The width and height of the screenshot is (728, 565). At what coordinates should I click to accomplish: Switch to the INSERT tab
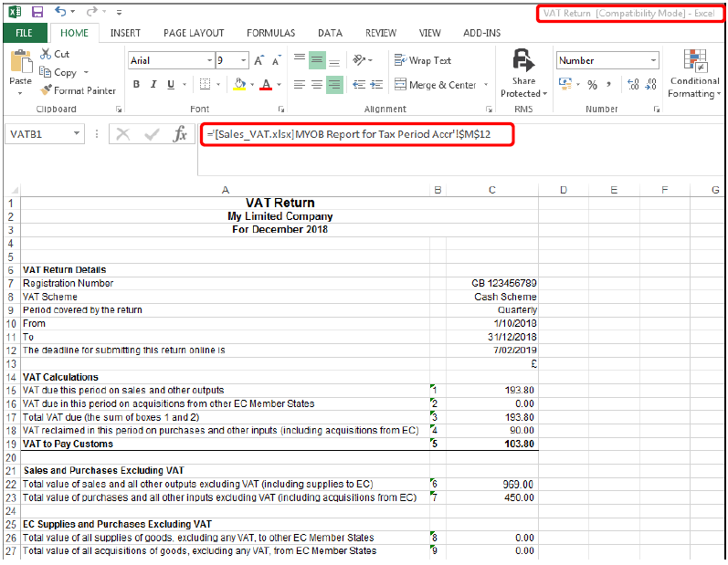125,33
